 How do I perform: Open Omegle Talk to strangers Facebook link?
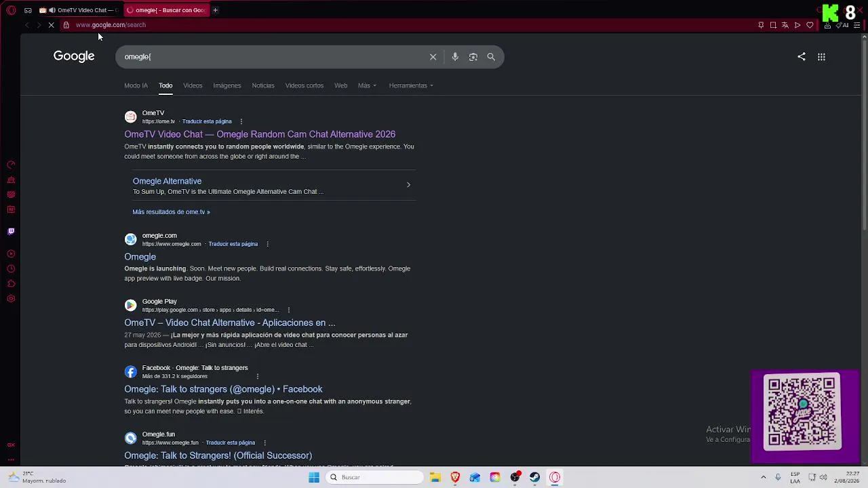click(x=223, y=389)
